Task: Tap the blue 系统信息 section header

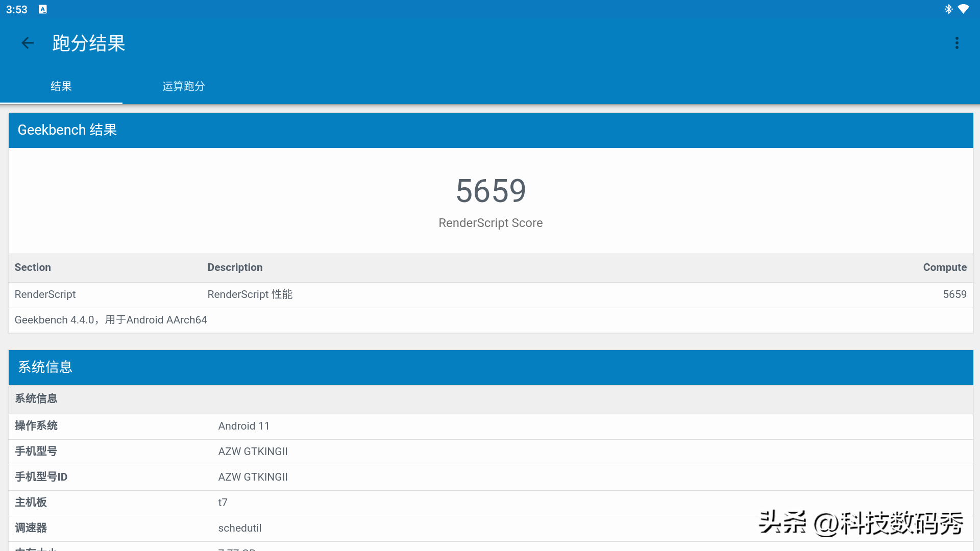Action: [x=491, y=367]
